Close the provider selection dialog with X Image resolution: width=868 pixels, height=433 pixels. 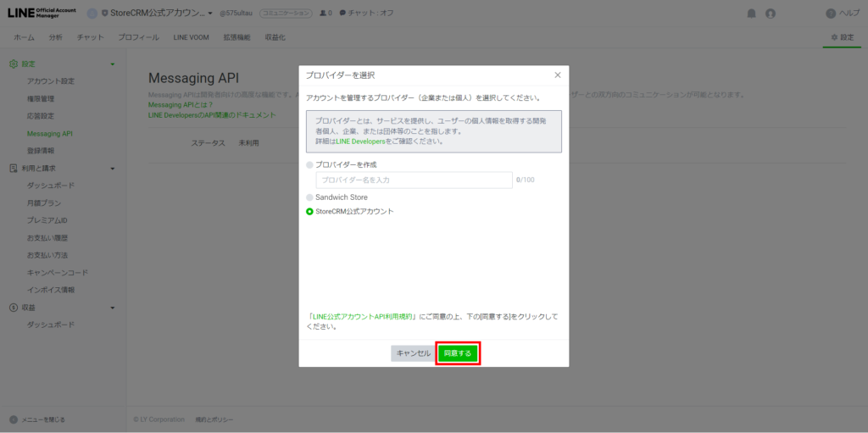click(558, 75)
